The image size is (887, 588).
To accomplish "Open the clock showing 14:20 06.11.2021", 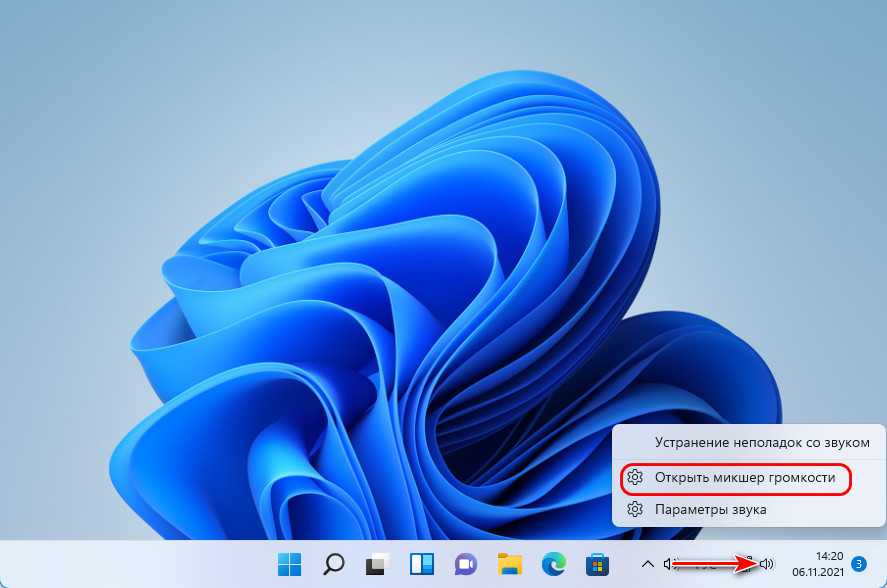I will 818,564.
